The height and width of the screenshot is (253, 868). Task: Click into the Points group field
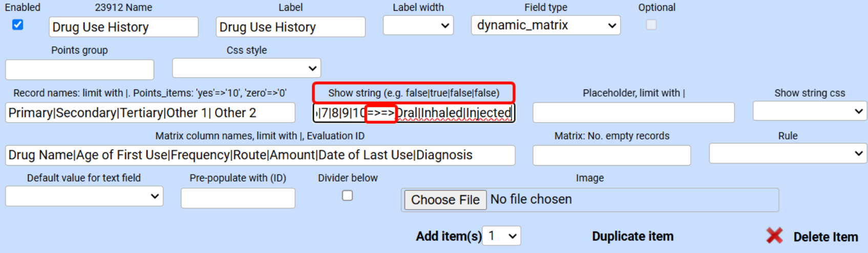tap(79, 70)
